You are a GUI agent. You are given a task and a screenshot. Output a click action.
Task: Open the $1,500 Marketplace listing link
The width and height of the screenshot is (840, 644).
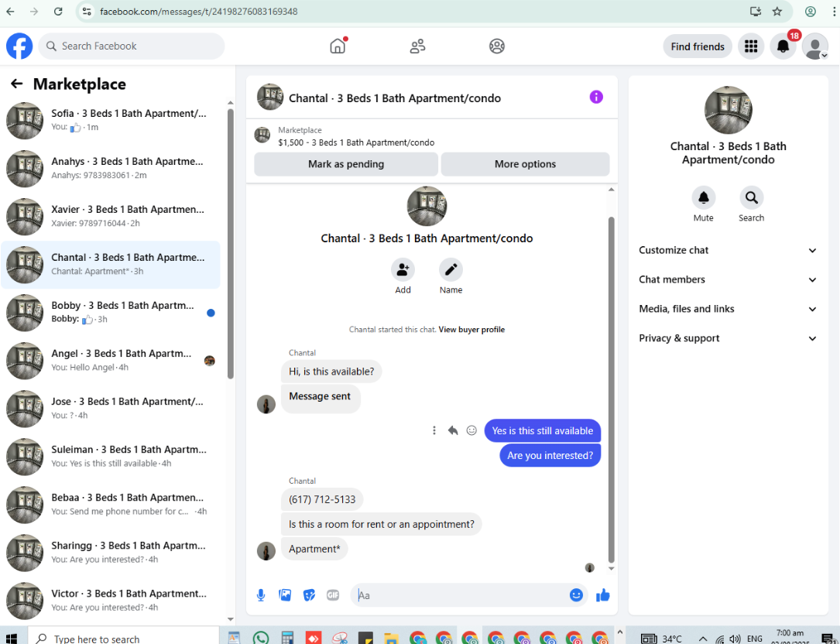point(356,142)
